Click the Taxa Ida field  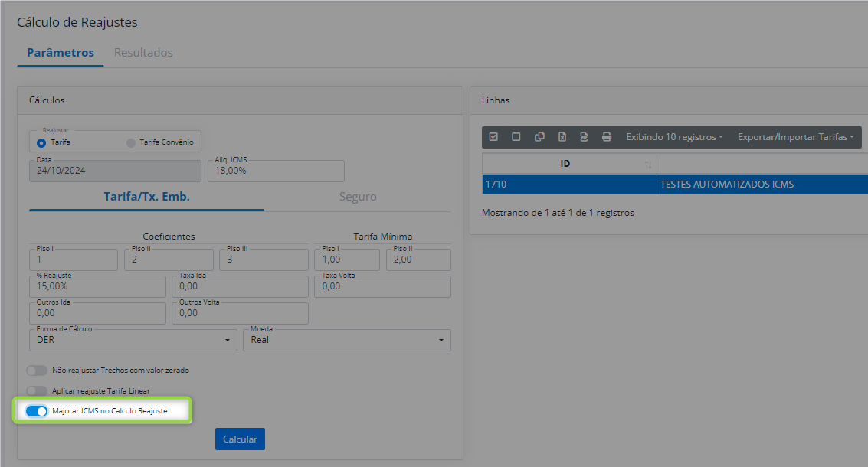(240, 286)
